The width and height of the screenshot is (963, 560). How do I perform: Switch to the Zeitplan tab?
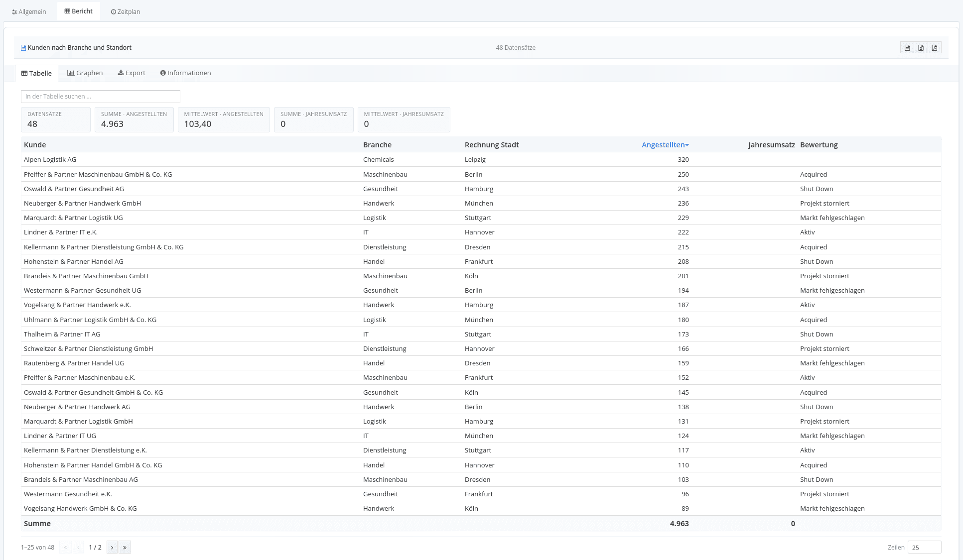[126, 11]
